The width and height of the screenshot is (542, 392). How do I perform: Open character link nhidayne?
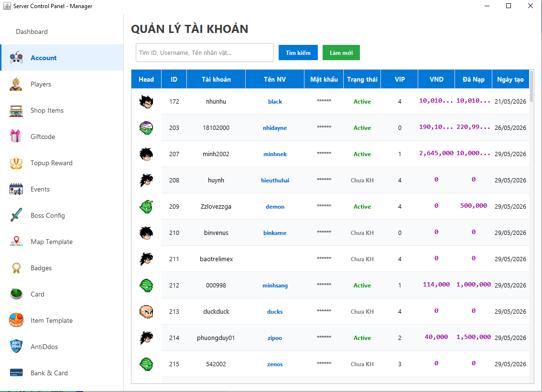click(x=275, y=128)
